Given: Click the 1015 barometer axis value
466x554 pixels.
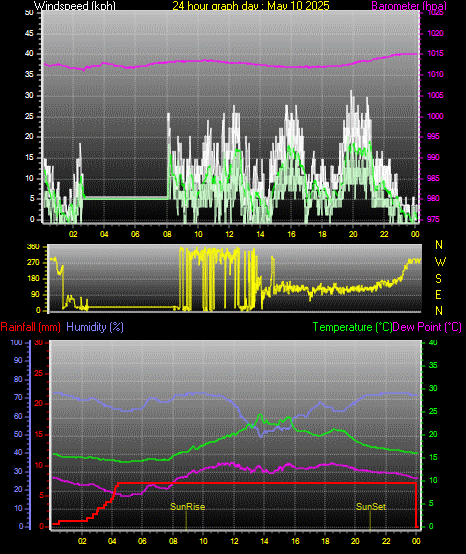Looking at the screenshot, I should click(435, 54).
